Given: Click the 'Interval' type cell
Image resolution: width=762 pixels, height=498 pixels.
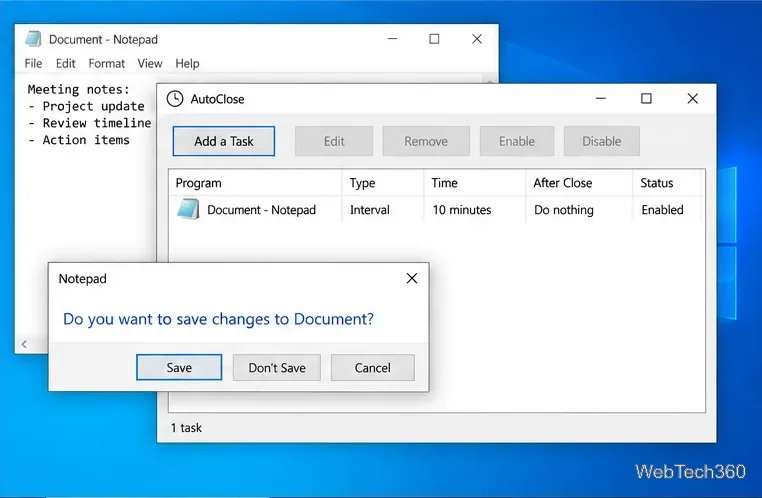Looking at the screenshot, I should pos(370,210).
